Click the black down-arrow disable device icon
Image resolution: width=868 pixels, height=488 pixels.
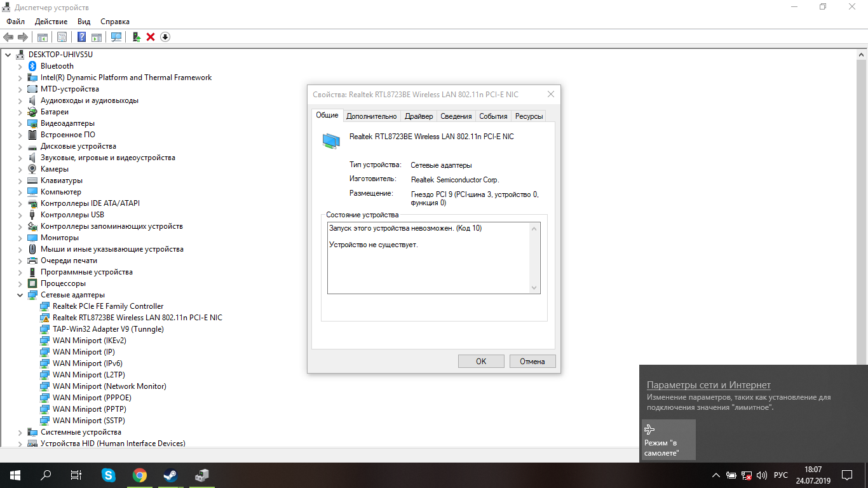pyautogui.click(x=165, y=37)
